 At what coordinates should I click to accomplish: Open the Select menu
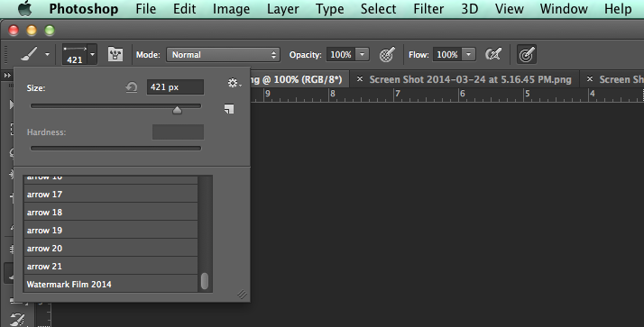pyautogui.click(x=378, y=9)
